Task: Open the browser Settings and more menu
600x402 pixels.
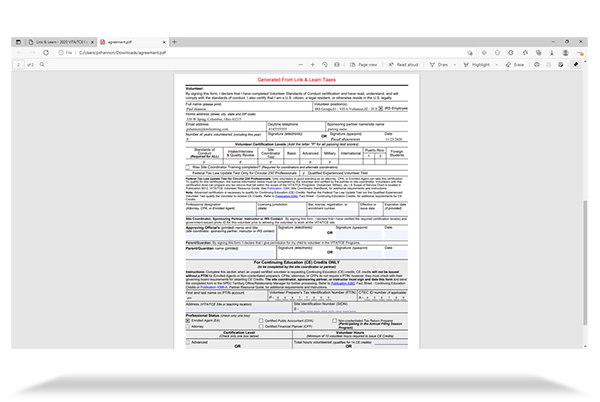Action: coord(580,53)
